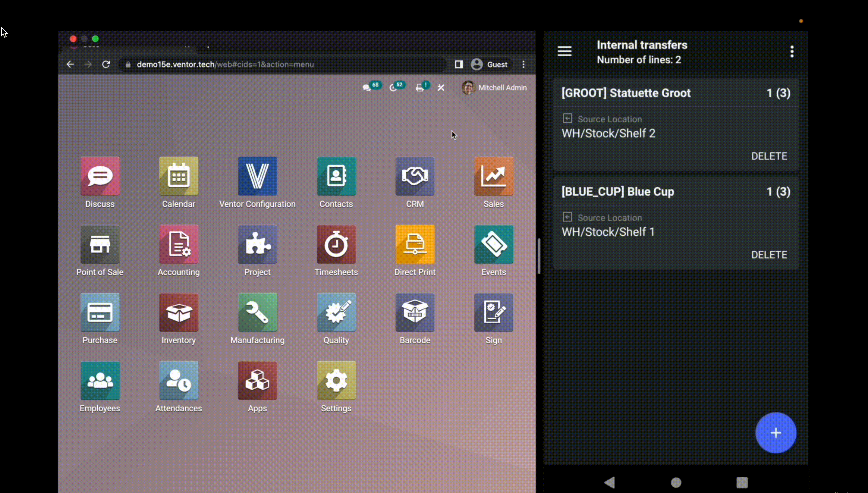Open the Ventor Configuration module

click(257, 176)
